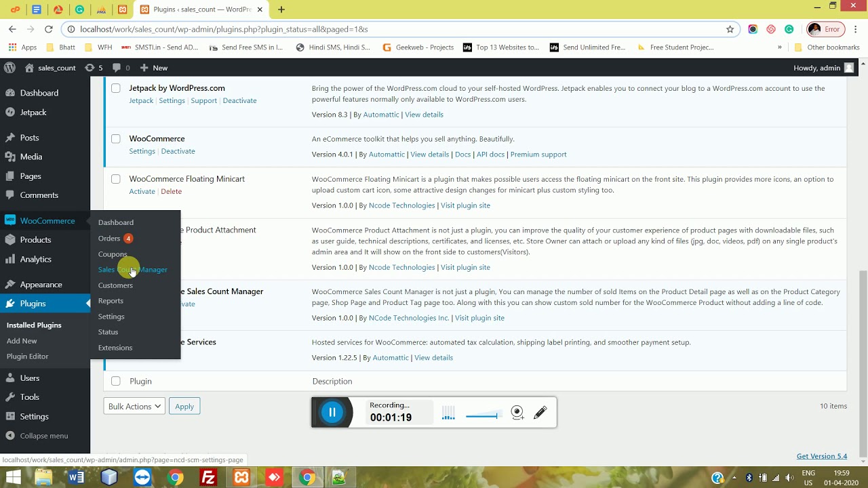The width and height of the screenshot is (868, 488).
Task: Select Extensions in WooCommerce submenu
Action: (115, 348)
